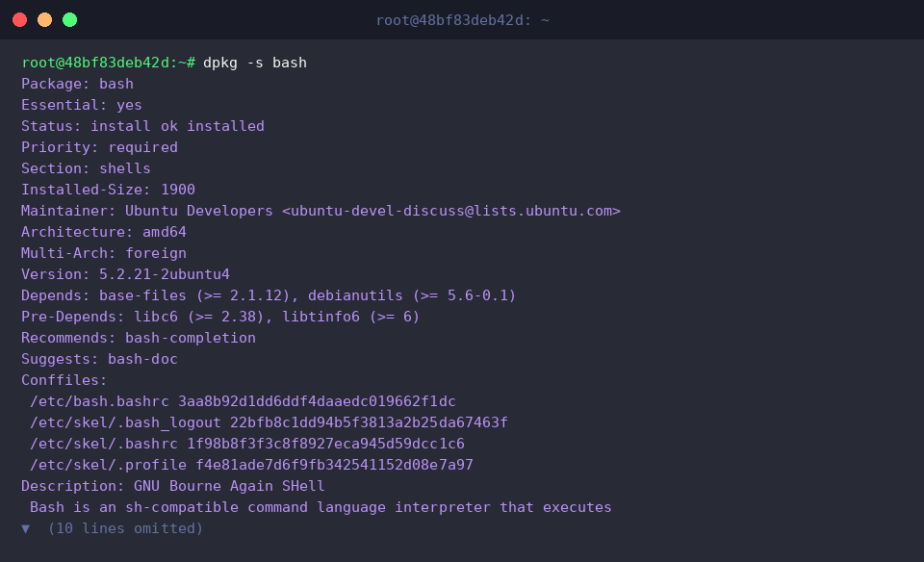Click the /etc/skel/.bashrc conffile line

[247, 445]
